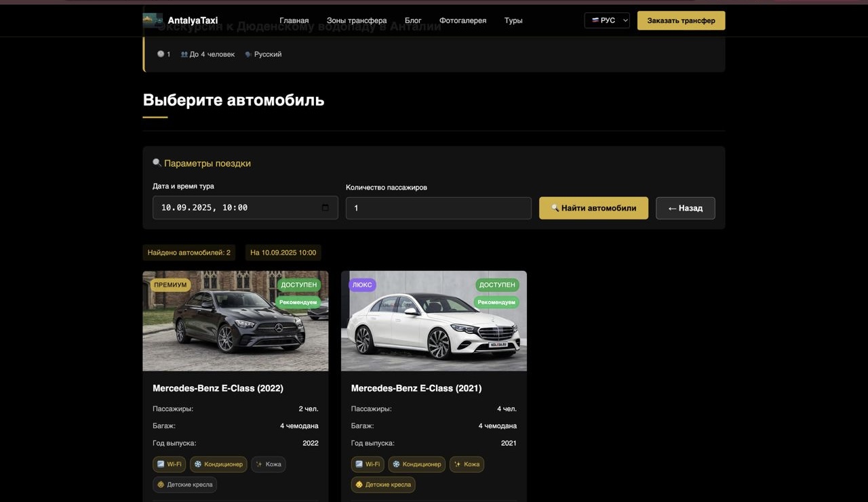Click the ДОСТУПЕН status badge on the white Mercedes
This screenshot has width=868, height=502.
pos(496,285)
